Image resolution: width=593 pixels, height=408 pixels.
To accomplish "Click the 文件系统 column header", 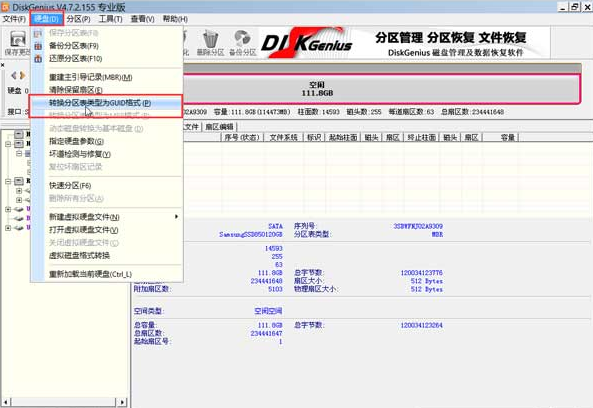I will (x=284, y=138).
